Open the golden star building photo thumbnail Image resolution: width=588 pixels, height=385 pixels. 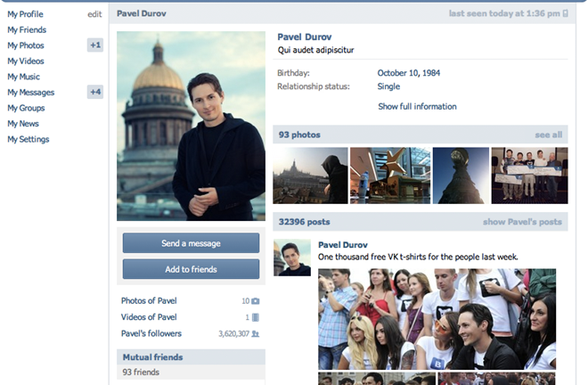tap(390, 176)
